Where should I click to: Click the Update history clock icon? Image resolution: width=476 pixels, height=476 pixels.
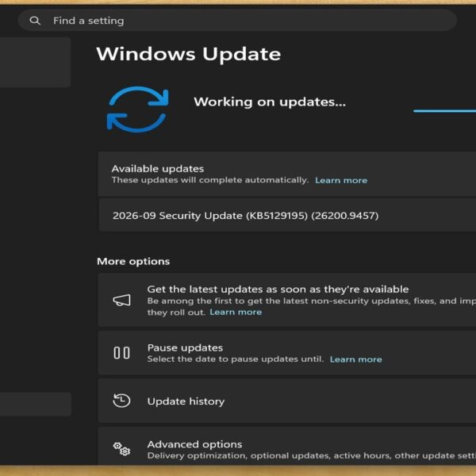coord(121,401)
